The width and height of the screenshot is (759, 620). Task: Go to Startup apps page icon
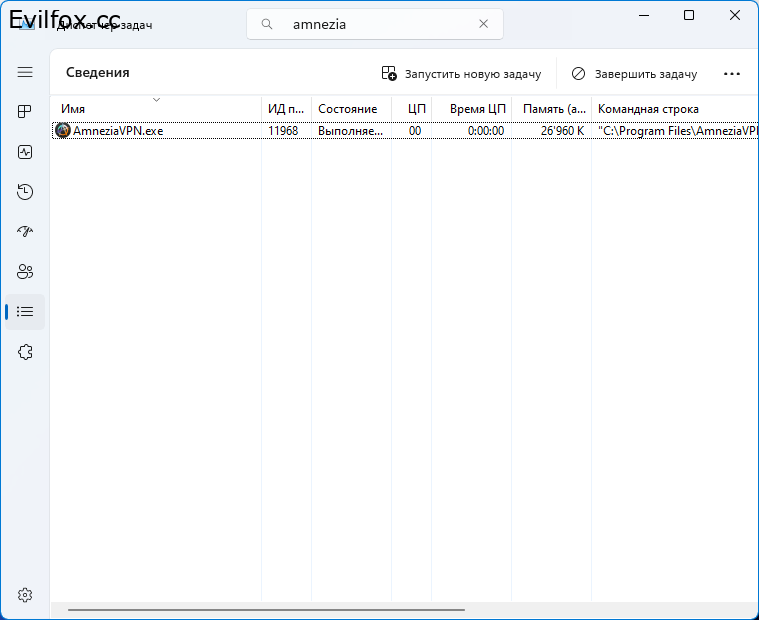[x=25, y=232]
